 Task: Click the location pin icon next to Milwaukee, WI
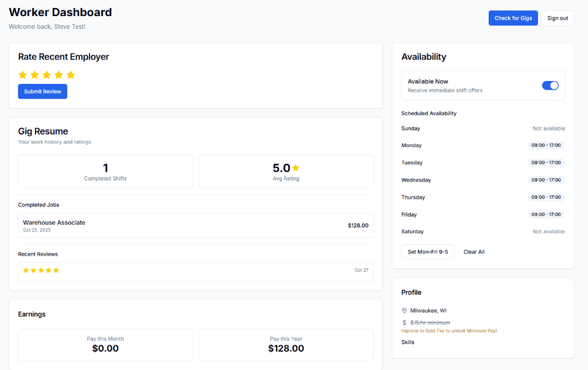pyautogui.click(x=404, y=310)
